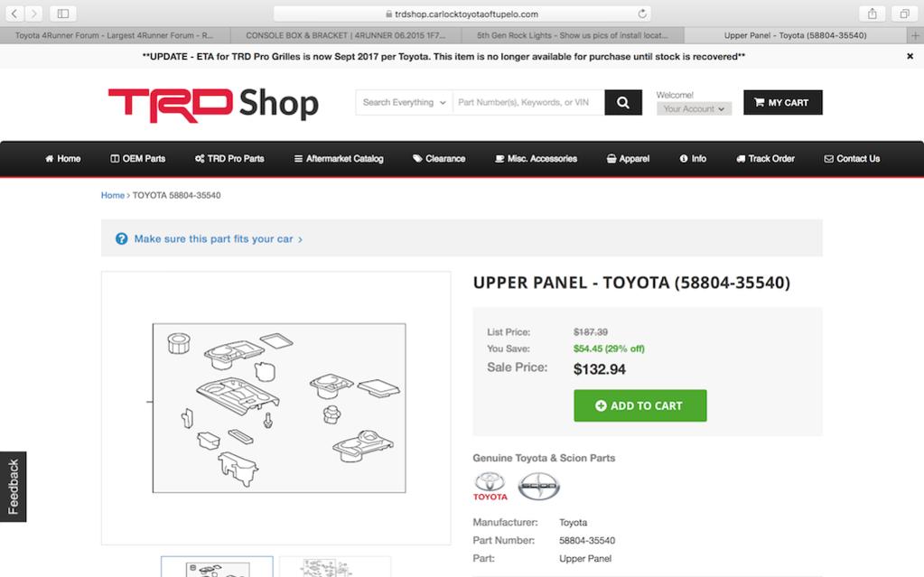Image resolution: width=924 pixels, height=577 pixels.
Task: Click the search magnifier button
Action: click(x=623, y=103)
